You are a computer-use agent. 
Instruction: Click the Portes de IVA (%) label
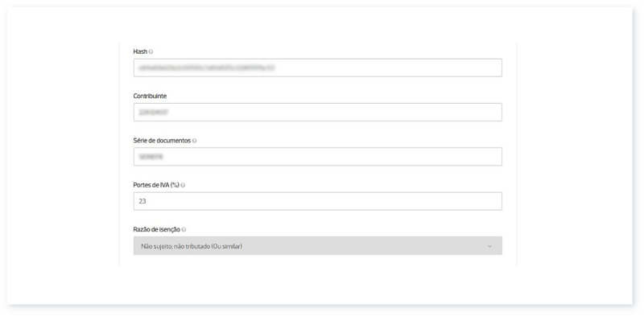(x=156, y=185)
